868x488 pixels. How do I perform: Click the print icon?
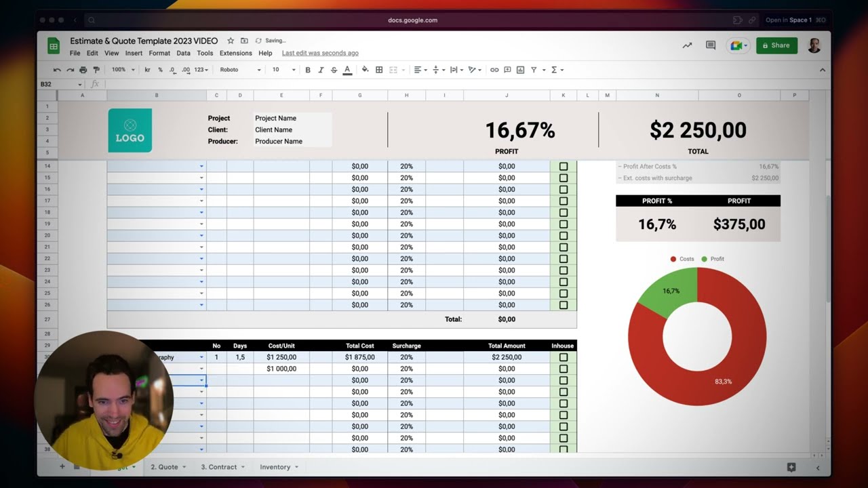83,70
